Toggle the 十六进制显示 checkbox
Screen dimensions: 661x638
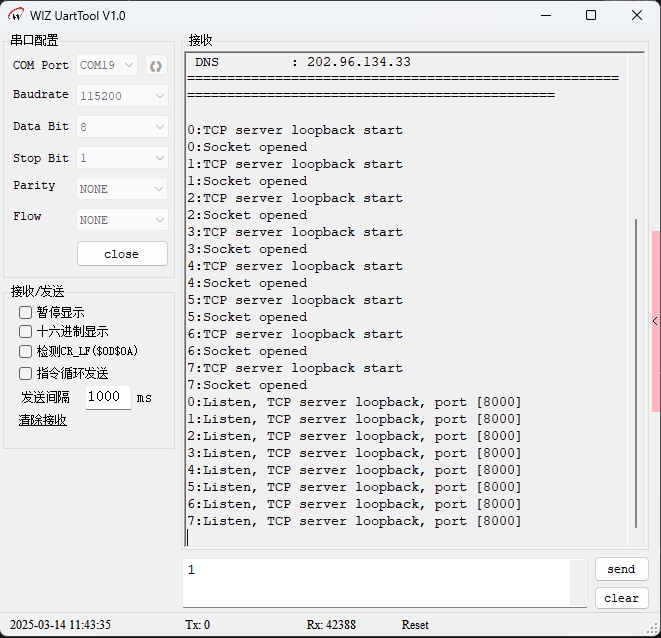pos(26,331)
